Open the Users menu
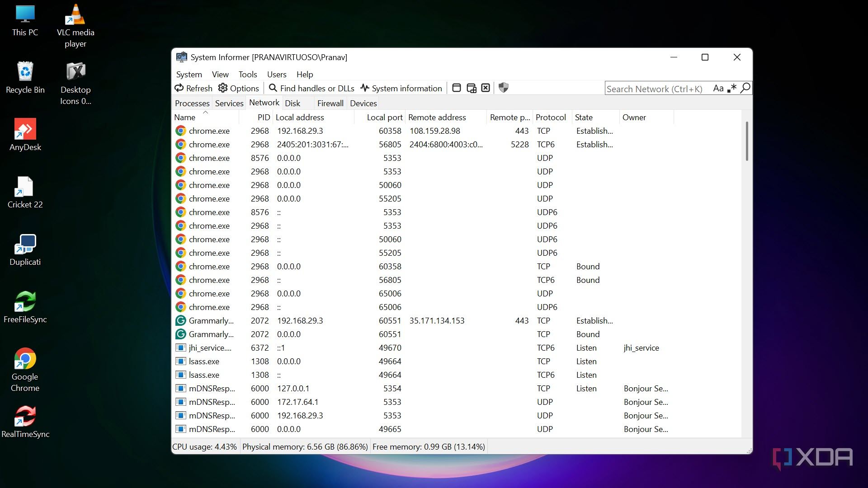This screenshot has height=488, width=868. [277, 75]
